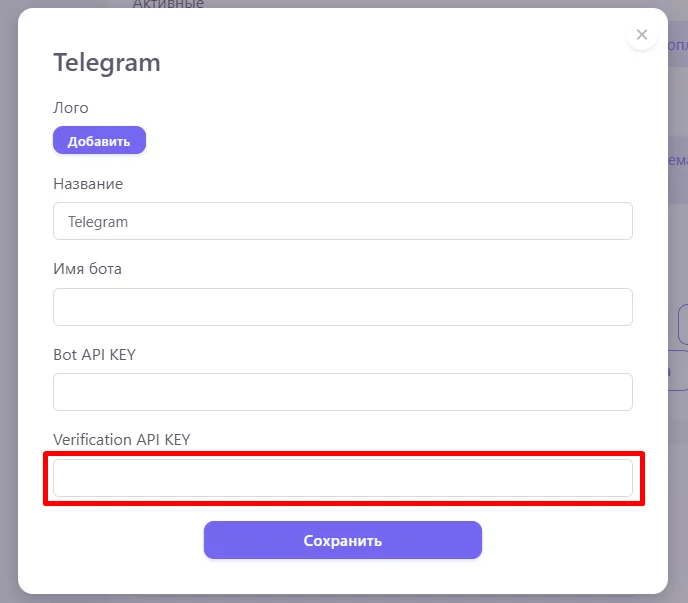688x603 pixels.
Task: Click the Bot API KEY label
Action: [94, 355]
